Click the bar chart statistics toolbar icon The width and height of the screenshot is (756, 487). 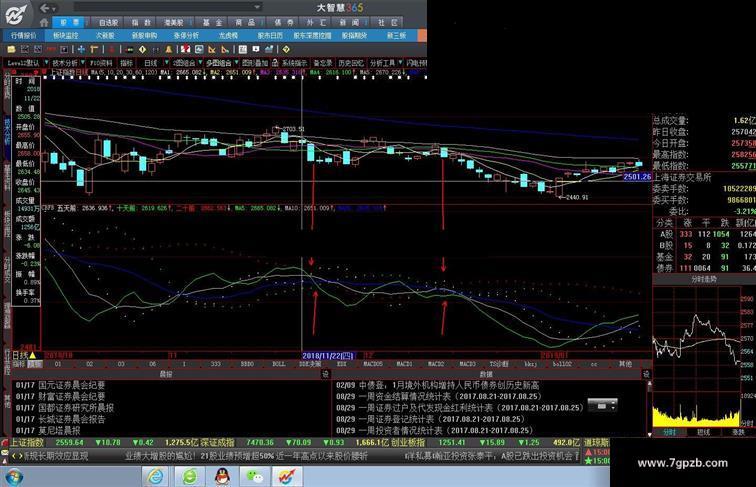tap(269, 49)
